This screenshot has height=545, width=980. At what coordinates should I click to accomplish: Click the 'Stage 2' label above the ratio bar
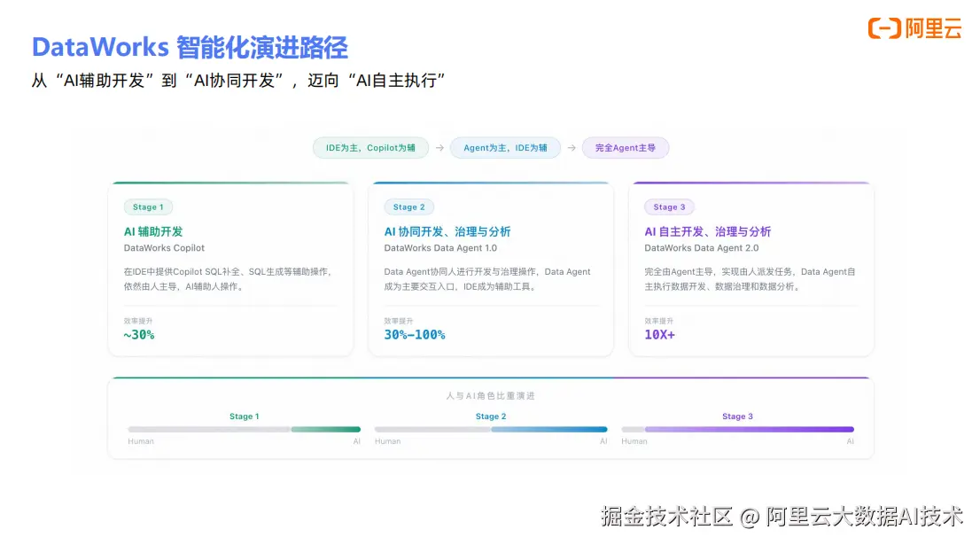[491, 417]
